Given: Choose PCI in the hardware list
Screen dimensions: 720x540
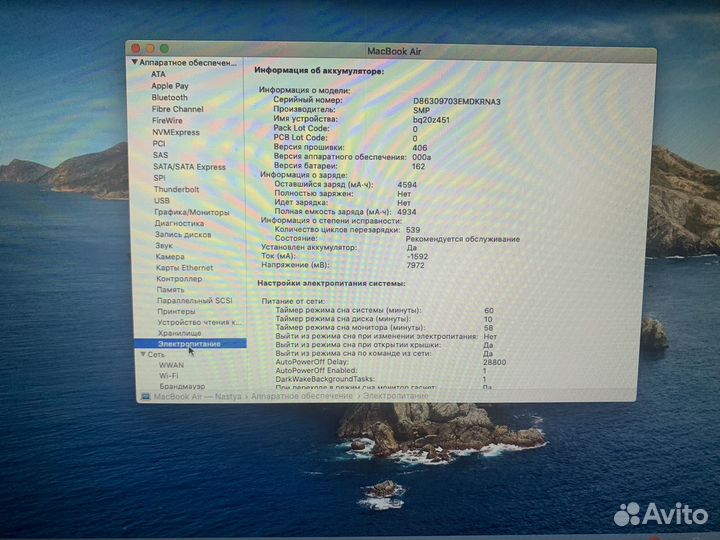Looking at the screenshot, I should [159, 144].
